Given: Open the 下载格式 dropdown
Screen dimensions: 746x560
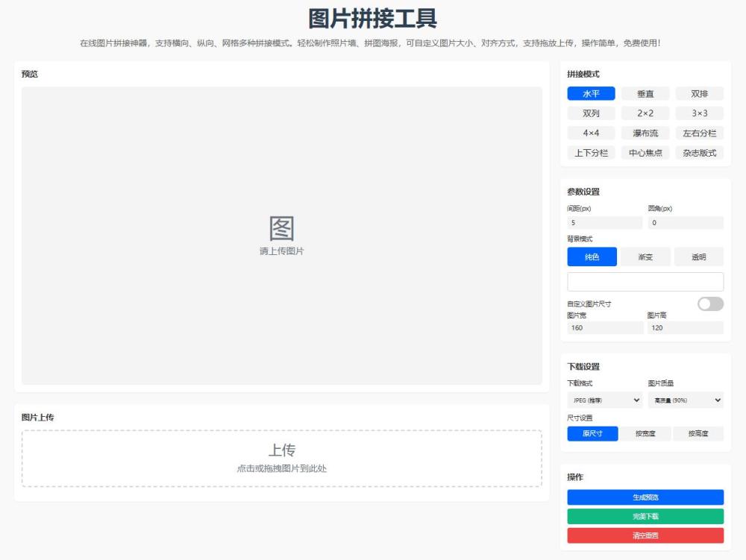Looking at the screenshot, I should 604,400.
